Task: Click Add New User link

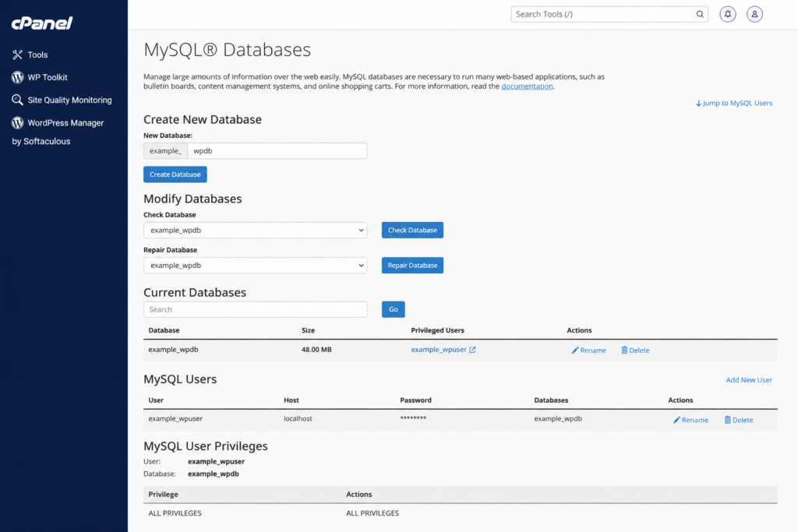Action: click(x=749, y=380)
